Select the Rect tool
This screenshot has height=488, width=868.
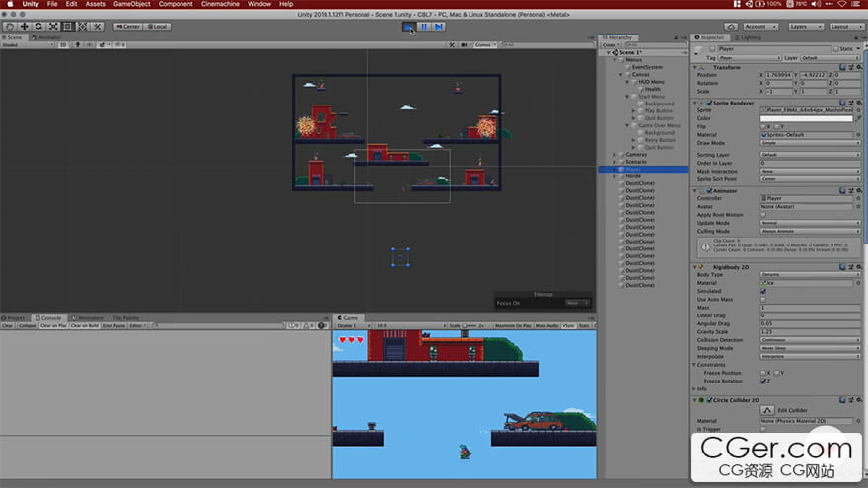pos(67,26)
